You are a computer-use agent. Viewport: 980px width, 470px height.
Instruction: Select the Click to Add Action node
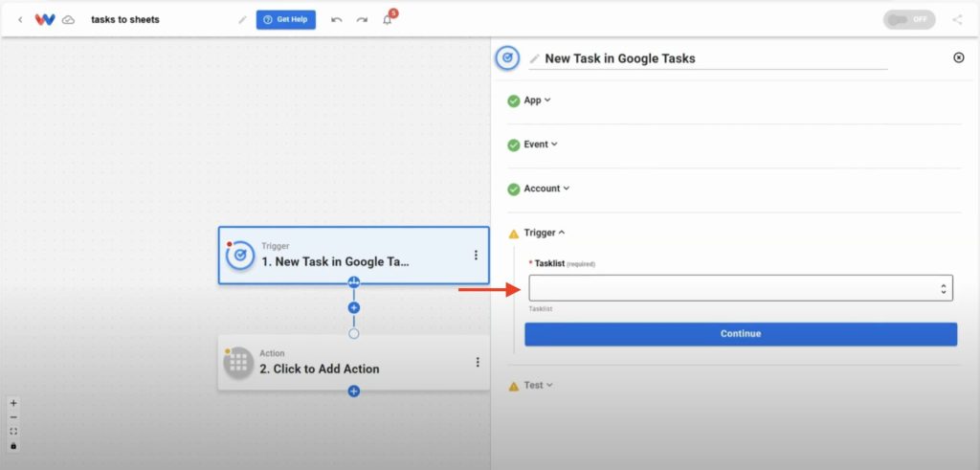pos(354,363)
